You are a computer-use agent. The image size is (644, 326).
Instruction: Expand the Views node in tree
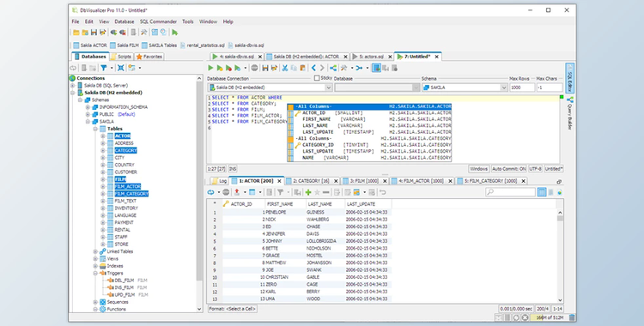click(x=95, y=259)
